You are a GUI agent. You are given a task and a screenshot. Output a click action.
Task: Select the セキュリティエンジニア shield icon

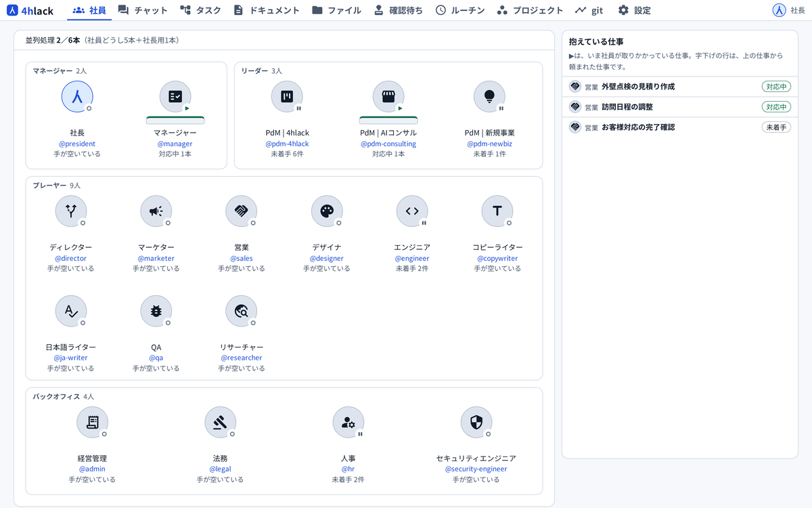pyautogui.click(x=476, y=423)
